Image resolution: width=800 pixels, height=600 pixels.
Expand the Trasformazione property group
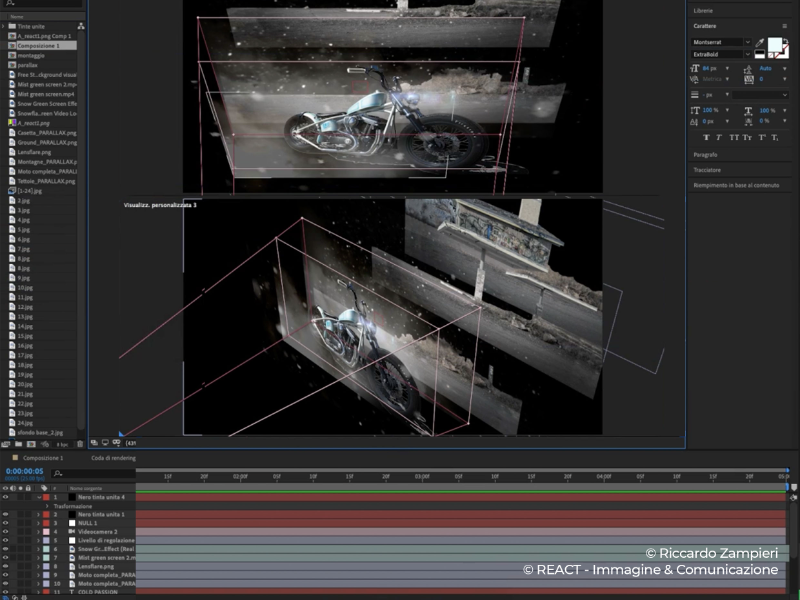pyautogui.click(x=47, y=506)
